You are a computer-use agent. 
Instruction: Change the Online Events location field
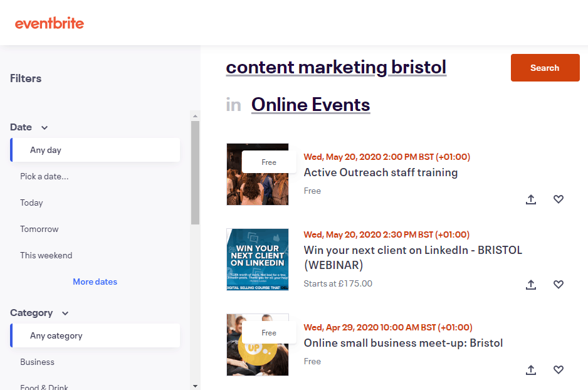tap(310, 105)
